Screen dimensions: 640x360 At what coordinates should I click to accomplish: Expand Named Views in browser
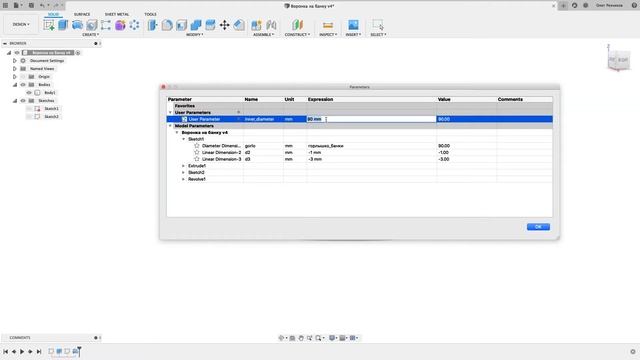[x=15, y=69]
